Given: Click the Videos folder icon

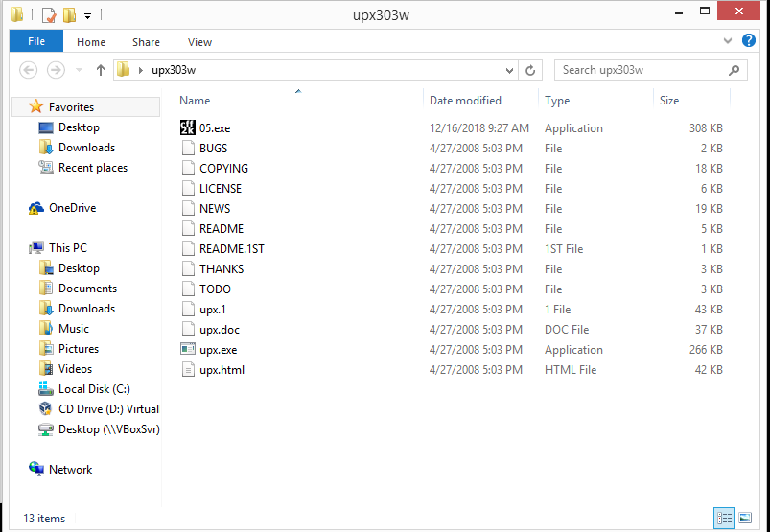Looking at the screenshot, I should click(x=46, y=369).
